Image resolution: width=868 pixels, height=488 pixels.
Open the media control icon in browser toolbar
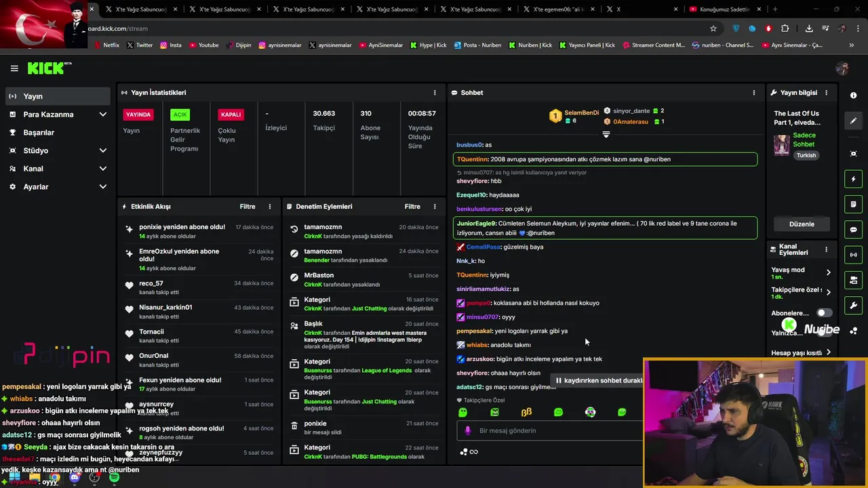(825, 28)
